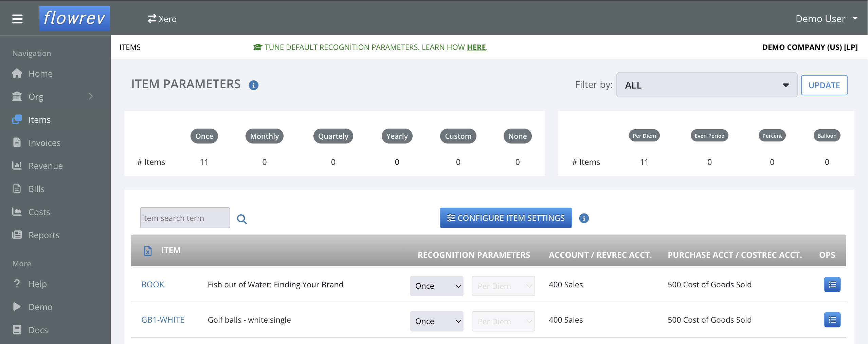The image size is (868, 344).
Task: Click info icon beside Item Parameters title
Action: point(254,85)
